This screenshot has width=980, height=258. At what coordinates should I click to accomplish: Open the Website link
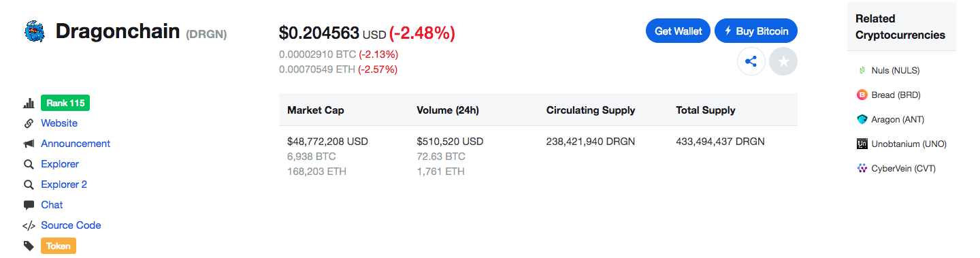coord(59,123)
